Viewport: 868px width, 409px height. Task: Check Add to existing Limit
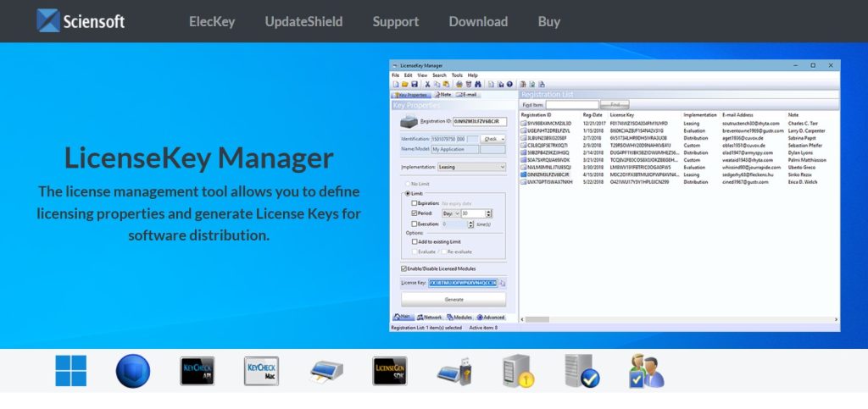[415, 241]
